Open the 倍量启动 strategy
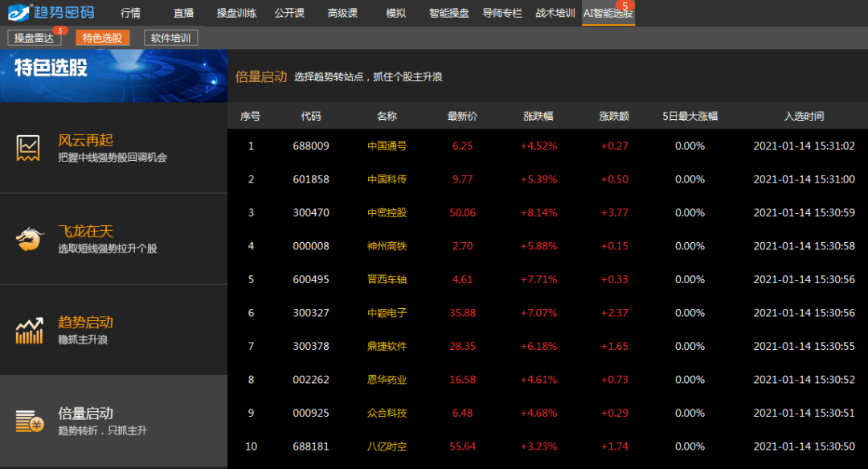Viewport: 868px width, 469px height. (113, 422)
